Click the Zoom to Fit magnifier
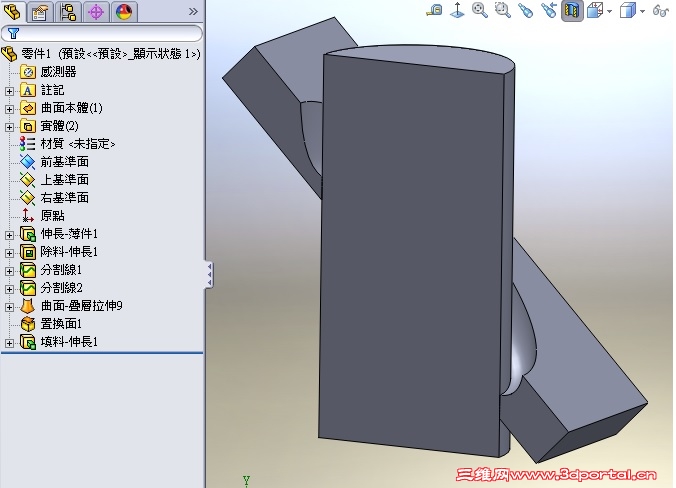This screenshot has height=488, width=676. pyautogui.click(x=480, y=10)
